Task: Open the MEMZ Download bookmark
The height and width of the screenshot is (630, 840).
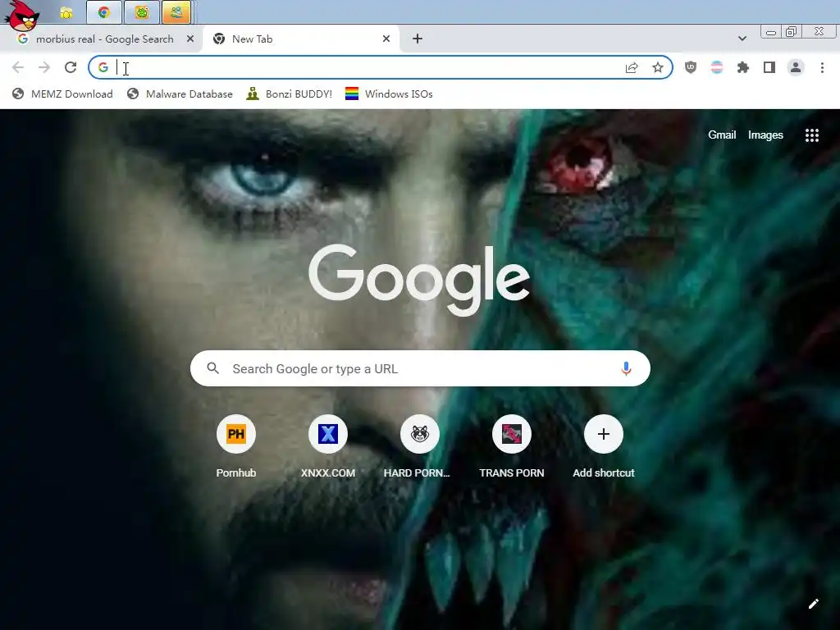Action: pyautogui.click(x=62, y=94)
